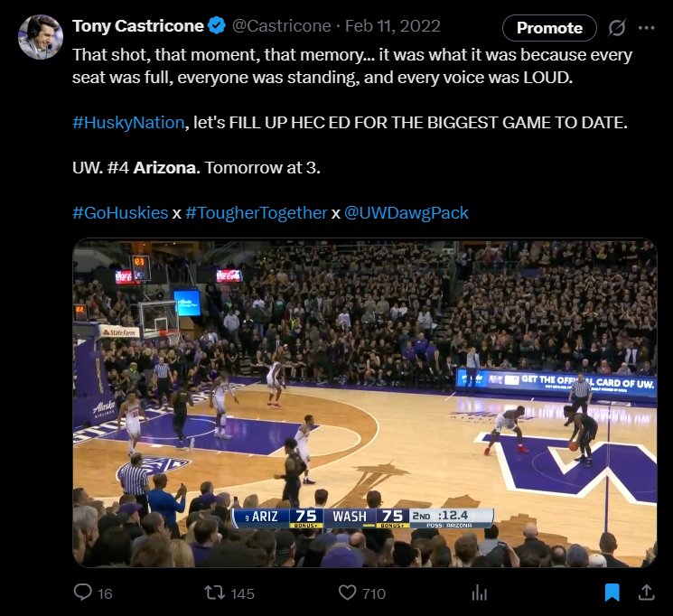Click the blue verified badge
The width and height of the screenshot is (673, 616).
[x=217, y=27]
